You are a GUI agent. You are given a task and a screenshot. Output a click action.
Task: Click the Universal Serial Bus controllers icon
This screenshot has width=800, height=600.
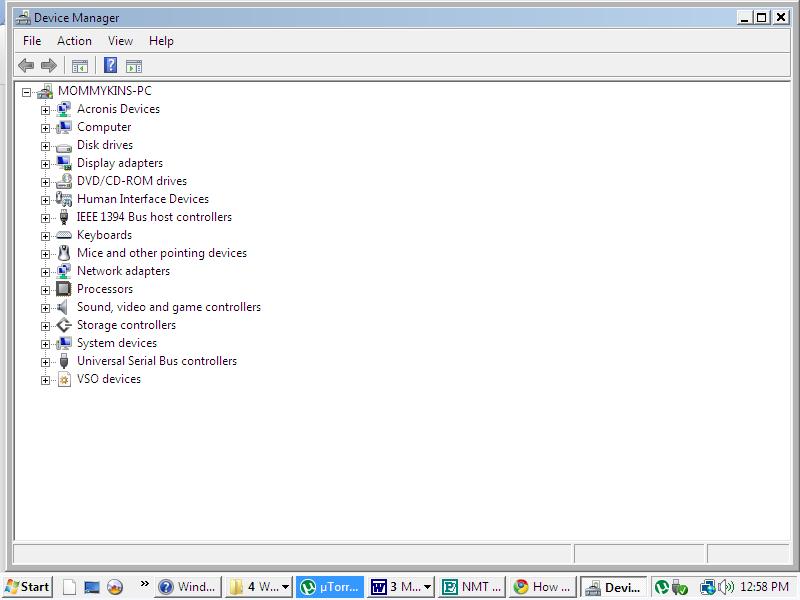[x=64, y=361]
